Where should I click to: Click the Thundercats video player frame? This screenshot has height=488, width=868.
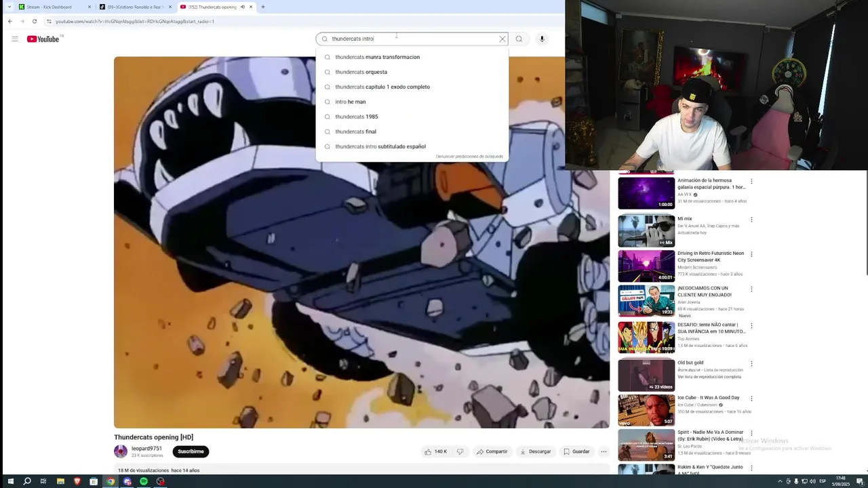[x=361, y=242]
